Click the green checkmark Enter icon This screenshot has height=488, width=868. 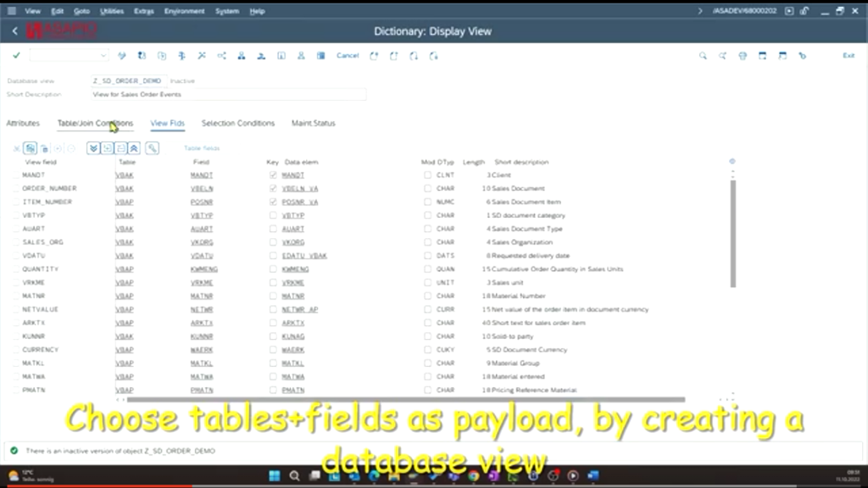(x=16, y=55)
